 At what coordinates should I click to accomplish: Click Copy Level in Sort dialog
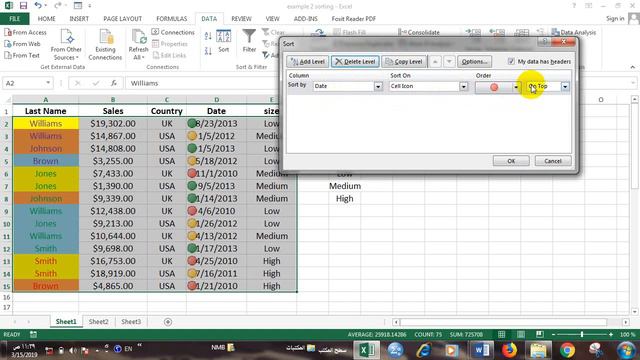tap(404, 62)
